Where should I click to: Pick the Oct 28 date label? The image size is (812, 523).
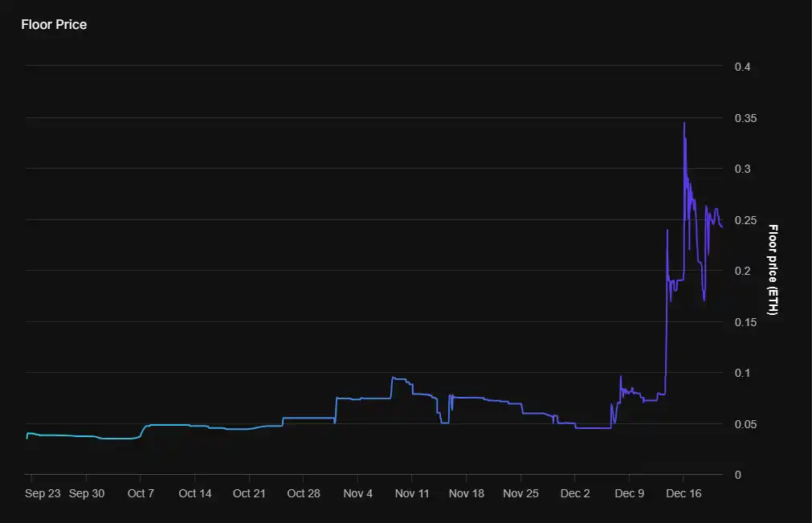click(x=304, y=493)
